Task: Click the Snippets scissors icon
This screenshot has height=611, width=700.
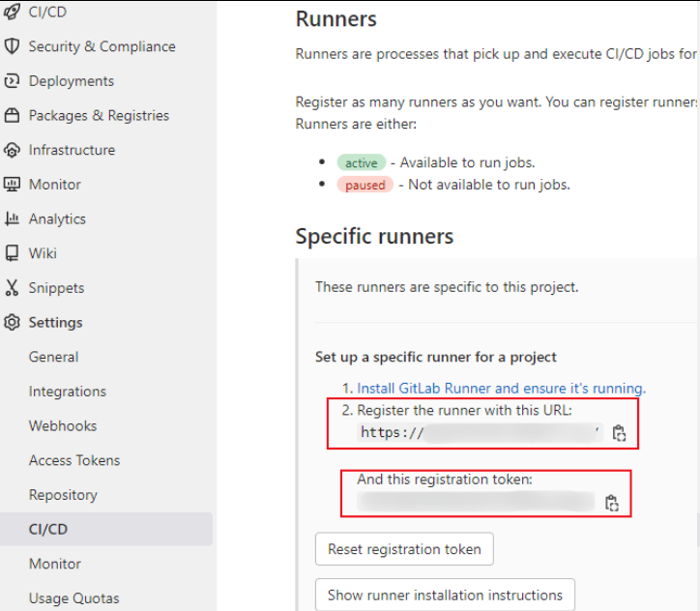Action: pos(12,288)
